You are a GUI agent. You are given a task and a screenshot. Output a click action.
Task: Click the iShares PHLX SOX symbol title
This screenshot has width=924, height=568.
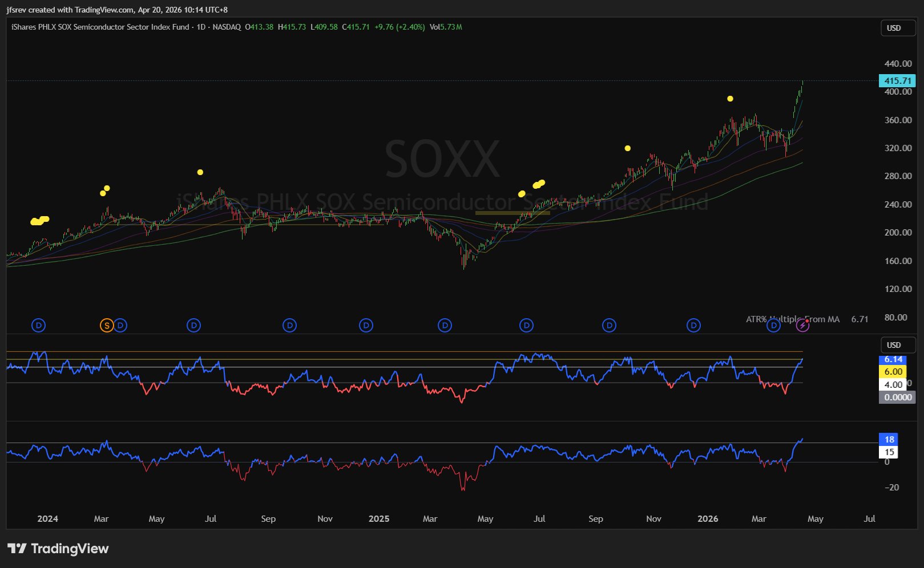(100, 27)
